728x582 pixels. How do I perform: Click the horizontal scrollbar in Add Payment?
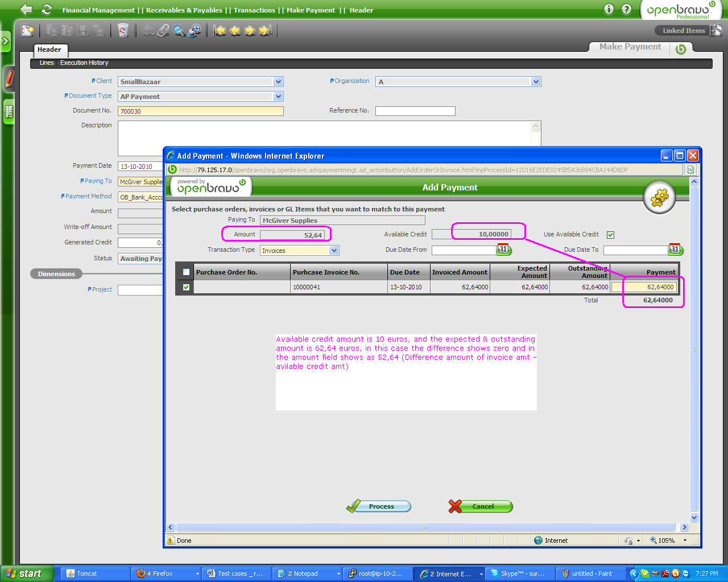(426, 527)
